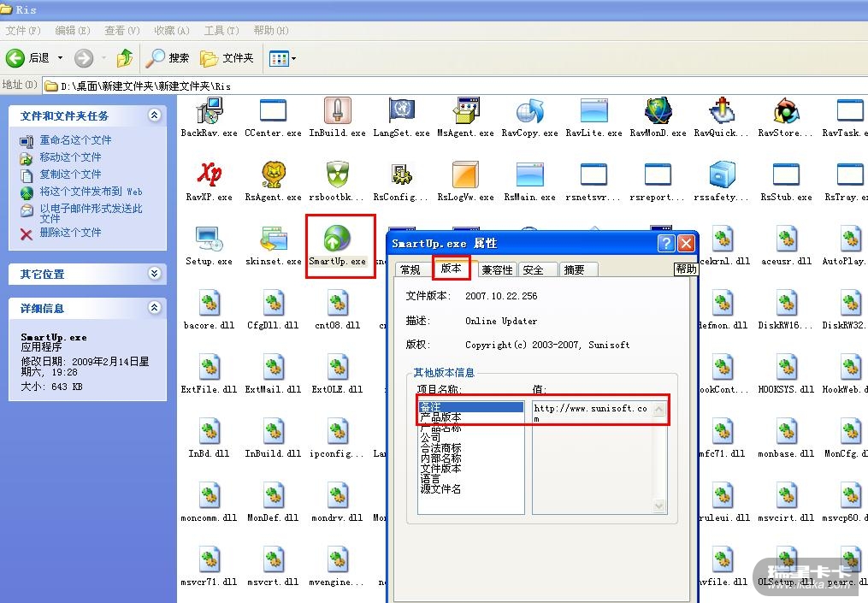Click the email this file link
868x603 pixels.
[91, 213]
